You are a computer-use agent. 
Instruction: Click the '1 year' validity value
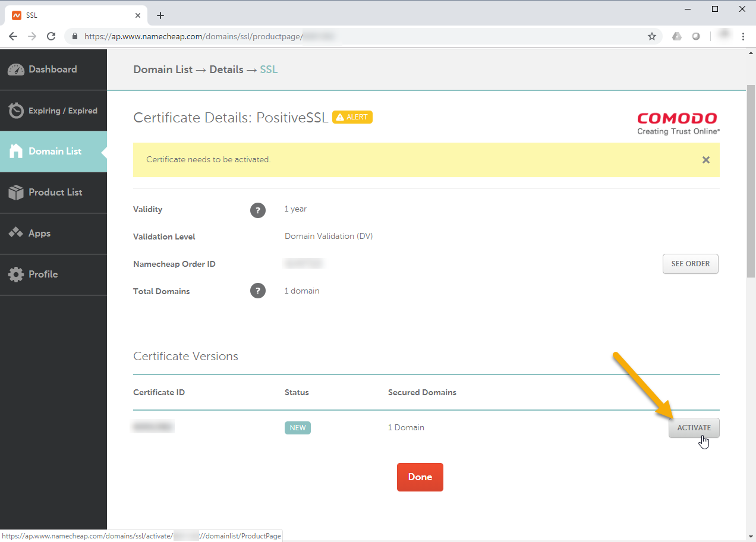tap(295, 209)
